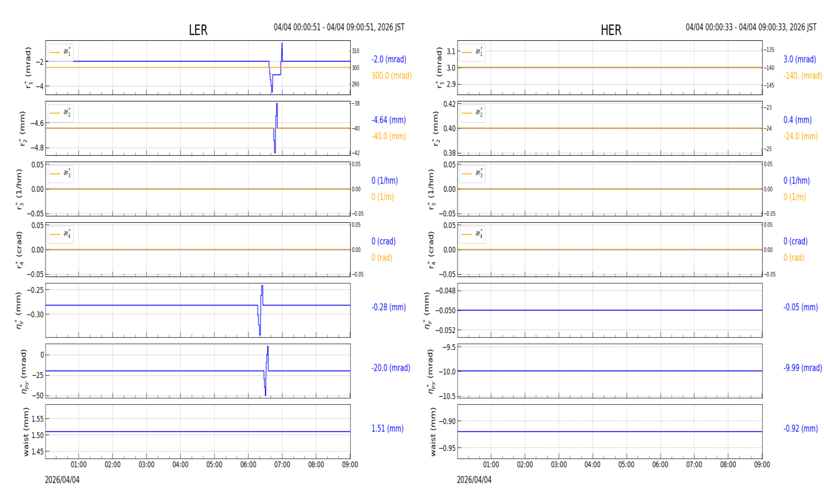Click the LER ∂r1* legend entry
Image resolution: width=824 pixels, height=504 pixels.
click(61, 52)
